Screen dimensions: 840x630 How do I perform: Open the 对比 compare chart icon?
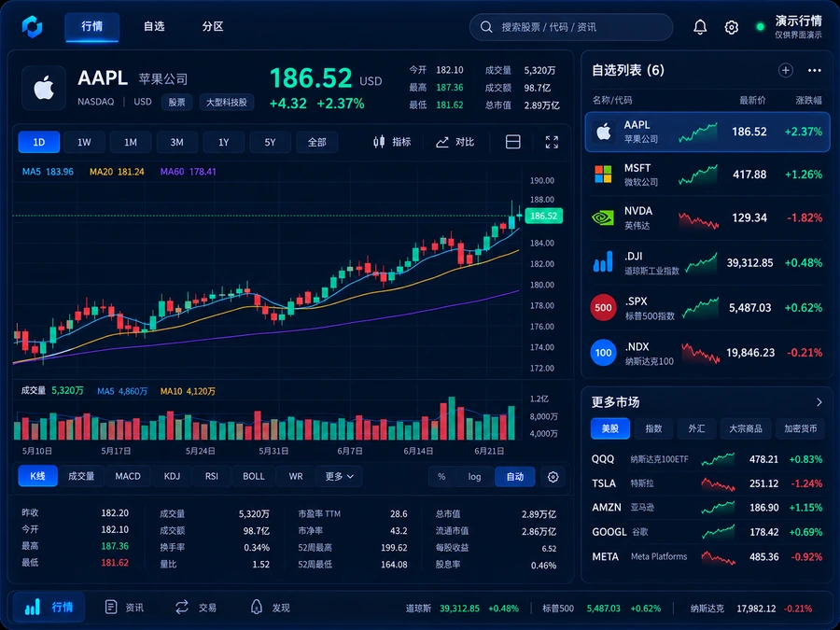[442, 142]
